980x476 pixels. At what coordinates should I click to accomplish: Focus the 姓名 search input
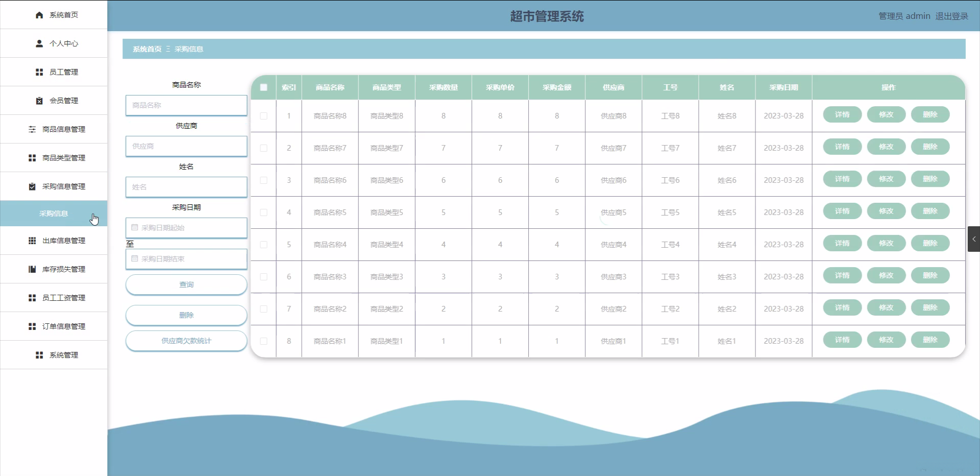(186, 187)
